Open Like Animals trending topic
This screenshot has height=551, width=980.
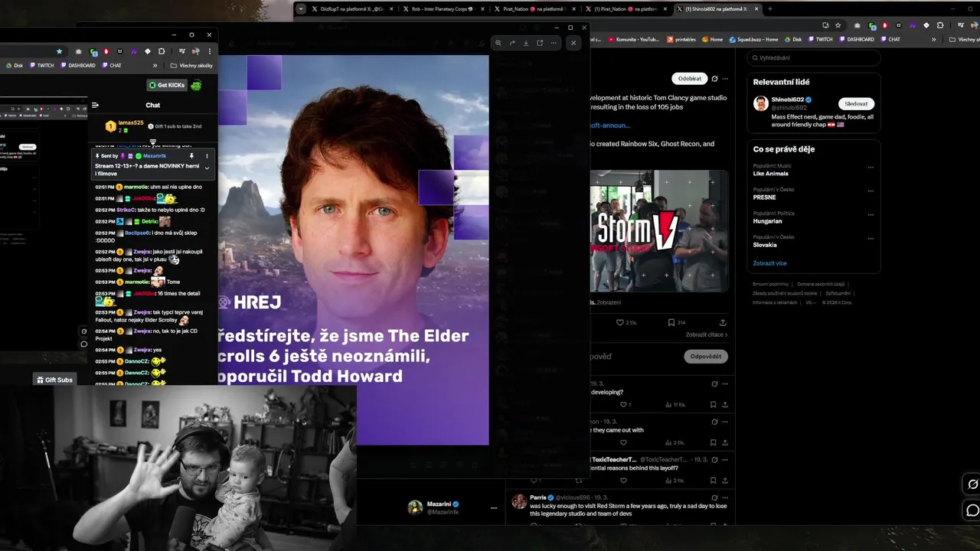click(770, 174)
